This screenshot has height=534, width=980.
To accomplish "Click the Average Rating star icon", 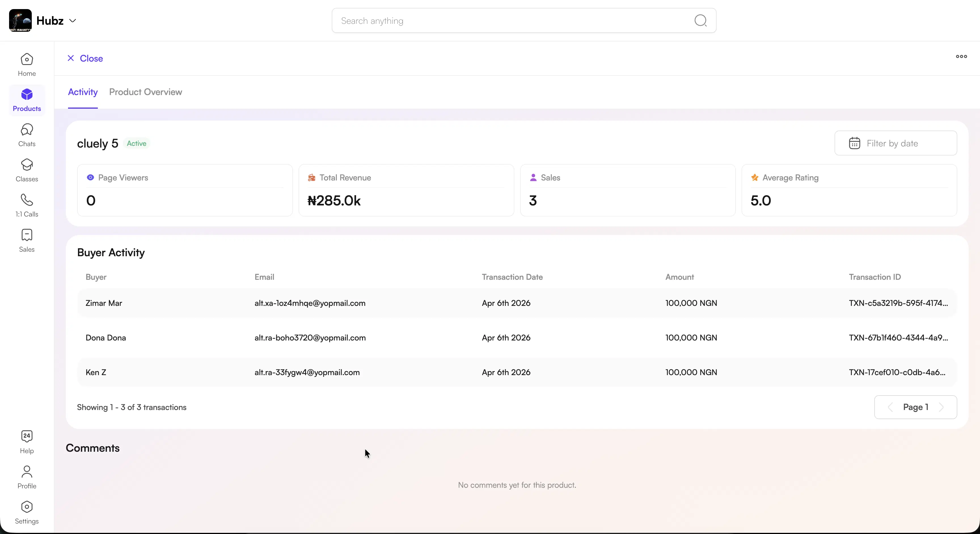I will point(755,177).
